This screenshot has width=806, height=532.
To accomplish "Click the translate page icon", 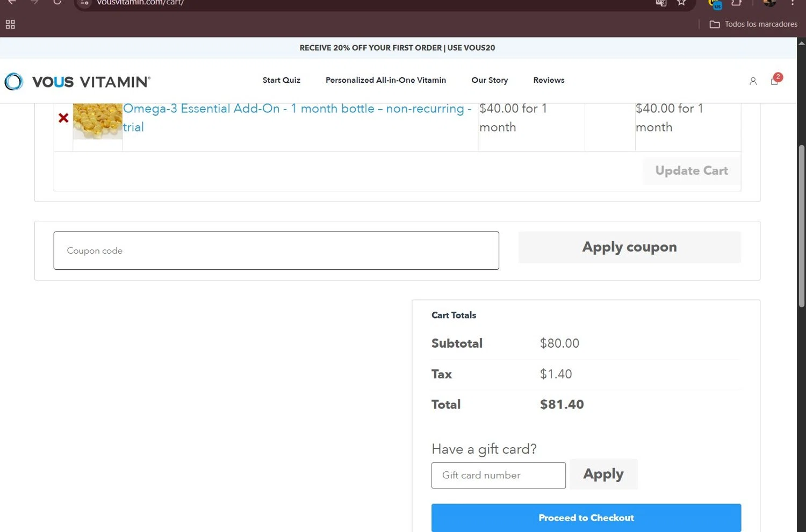I will coord(661,3).
